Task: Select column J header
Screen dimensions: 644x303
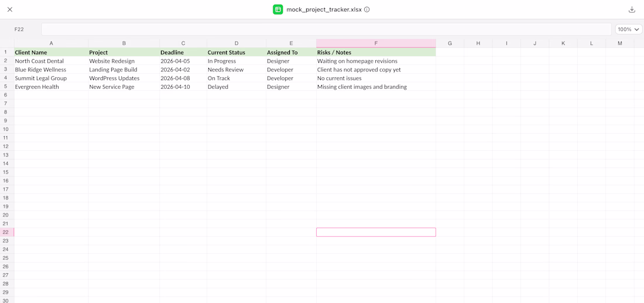Action: [535, 43]
